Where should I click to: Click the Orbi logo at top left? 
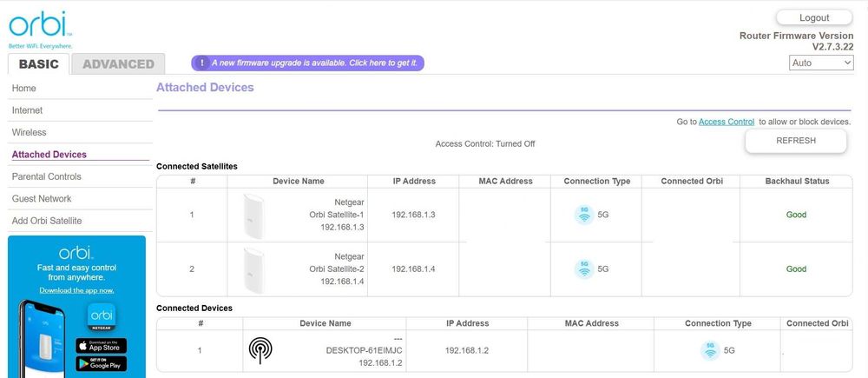[x=41, y=29]
